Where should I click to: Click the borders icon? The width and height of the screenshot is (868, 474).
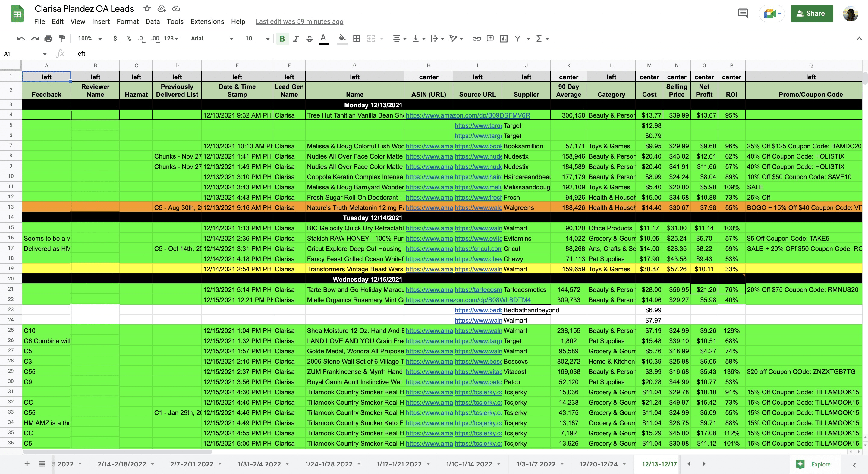click(x=357, y=39)
